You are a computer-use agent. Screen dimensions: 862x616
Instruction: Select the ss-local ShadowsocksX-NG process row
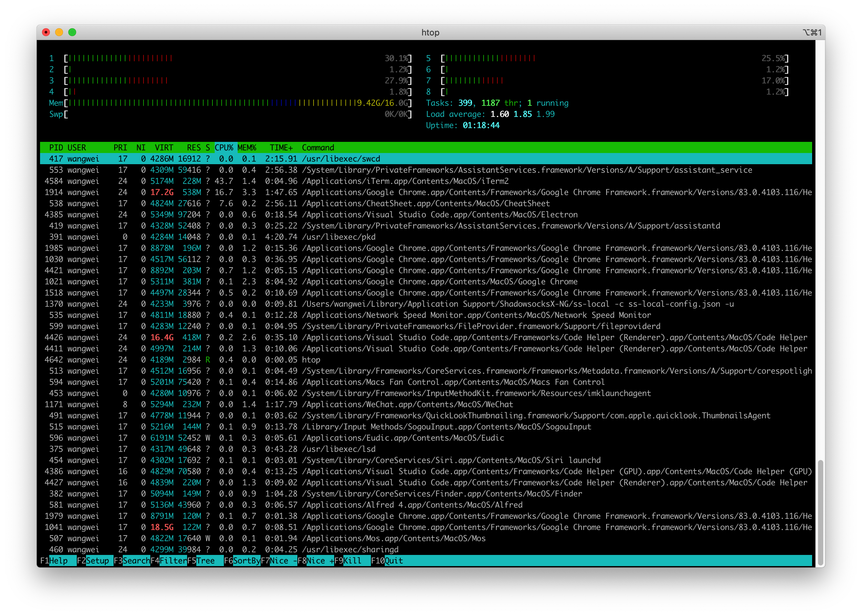pos(426,304)
